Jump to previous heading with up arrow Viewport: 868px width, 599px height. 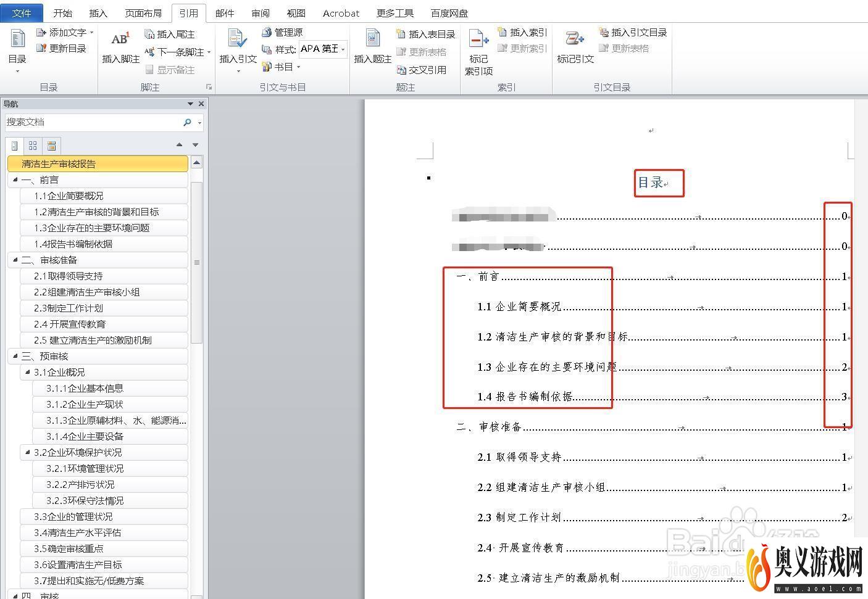tap(179, 145)
